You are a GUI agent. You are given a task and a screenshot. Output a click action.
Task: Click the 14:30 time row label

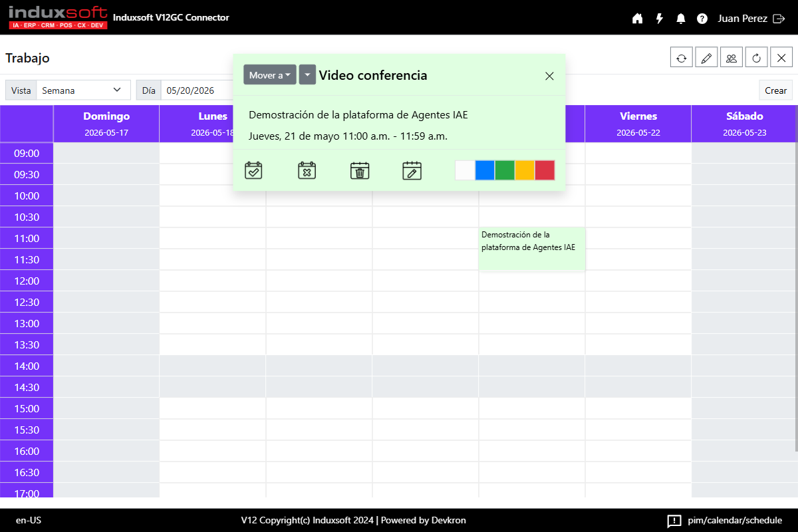27,387
